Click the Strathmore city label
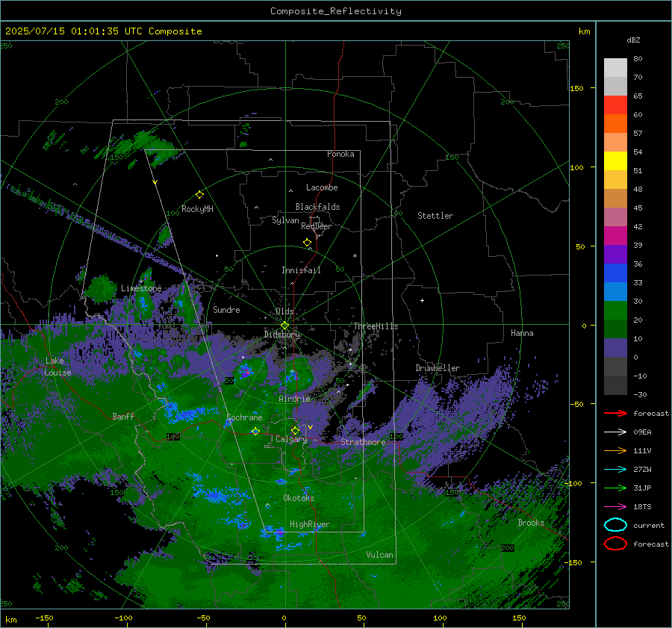 [x=363, y=442]
